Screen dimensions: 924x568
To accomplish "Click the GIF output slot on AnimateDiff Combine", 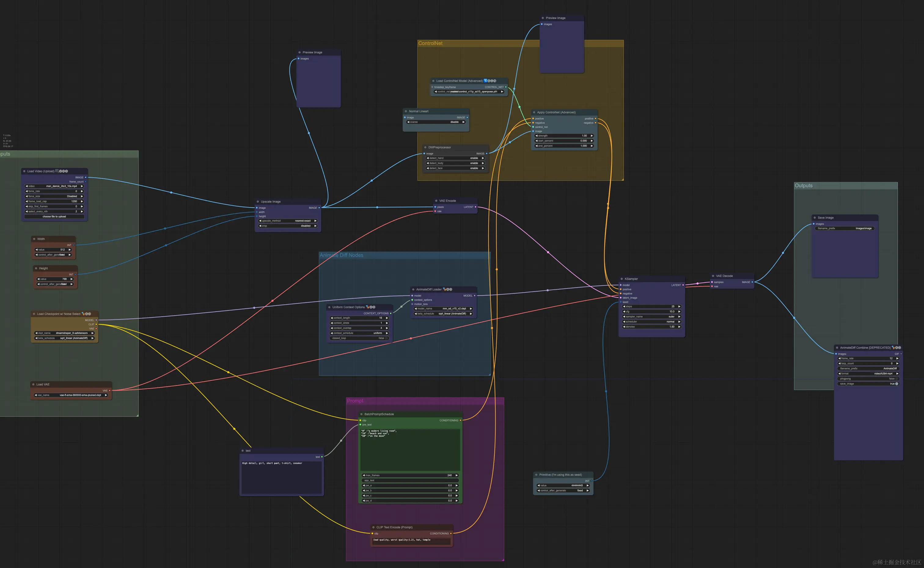I will point(901,354).
